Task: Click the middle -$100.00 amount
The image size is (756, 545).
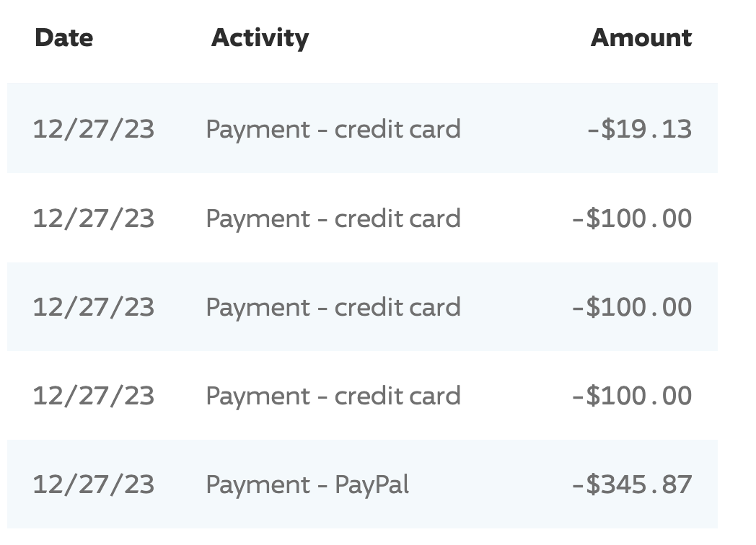Action: pyautogui.click(x=632, y=307)
